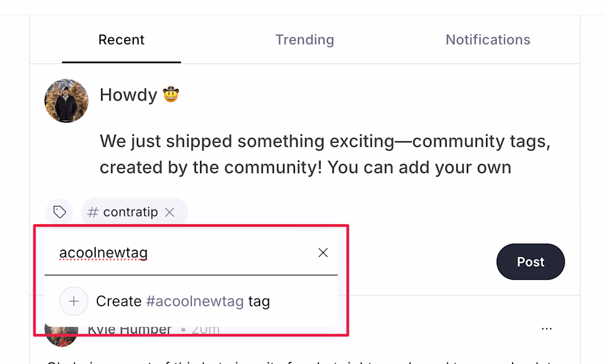Focus the acoolnewtag tag input field

point(182,253)
